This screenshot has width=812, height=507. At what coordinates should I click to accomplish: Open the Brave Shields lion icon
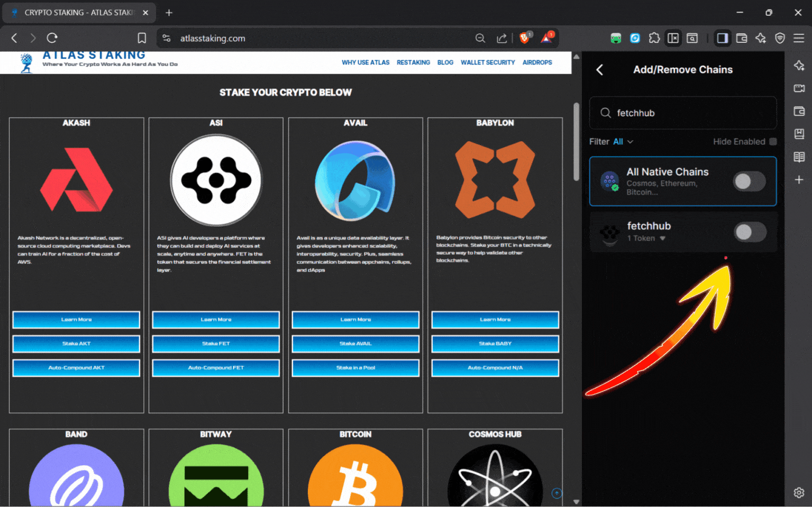(x=524, y=38)
